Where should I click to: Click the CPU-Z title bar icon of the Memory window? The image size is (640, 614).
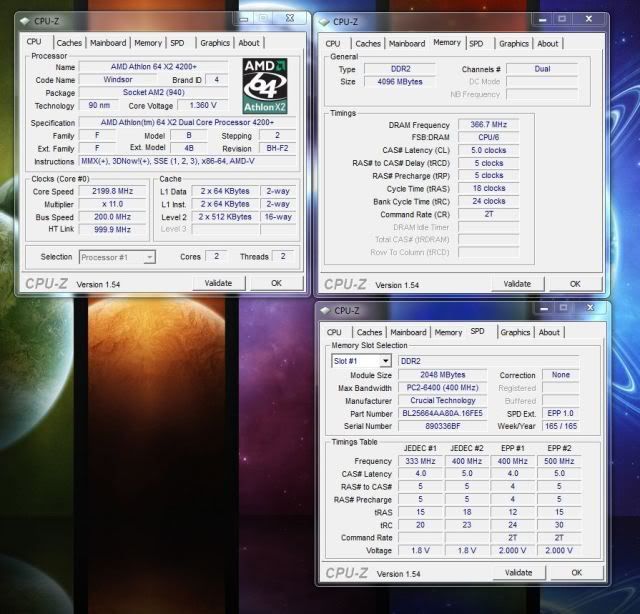tap(324, 22)
